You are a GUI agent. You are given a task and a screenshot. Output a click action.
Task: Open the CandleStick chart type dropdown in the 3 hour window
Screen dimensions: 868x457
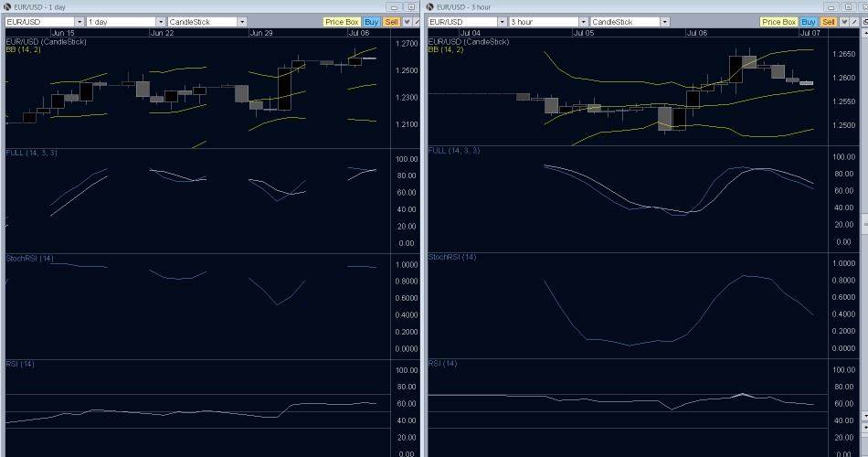tap(665, 22)
